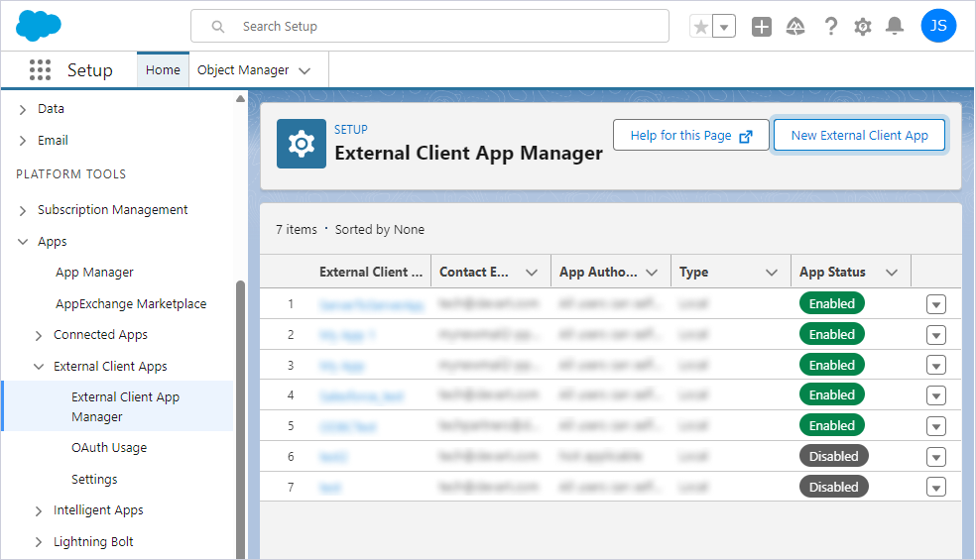The width and height of the screenshot is (976, 560).
Task: Sort by External Client App column header
Action: coord(371,272)
